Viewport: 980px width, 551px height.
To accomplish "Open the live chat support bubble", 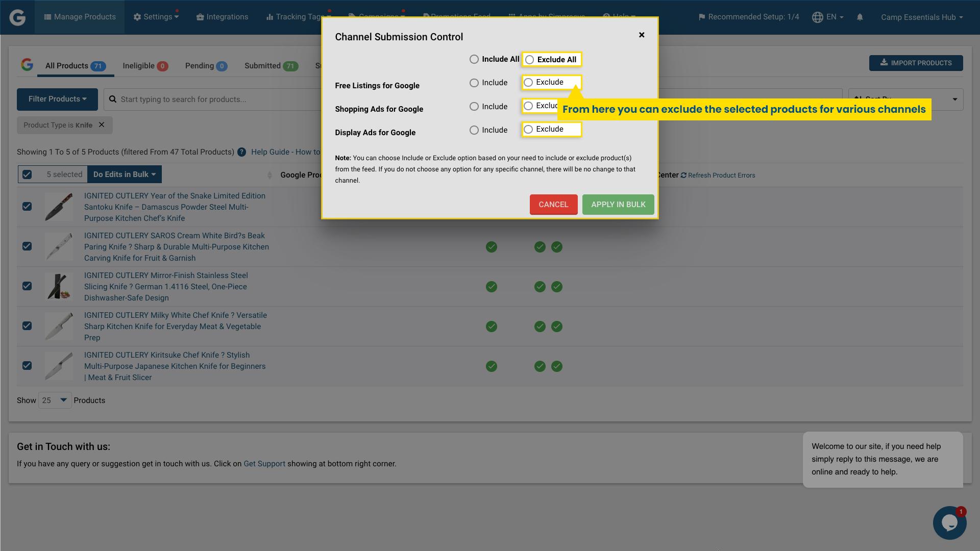I will (x=949, y=522).
